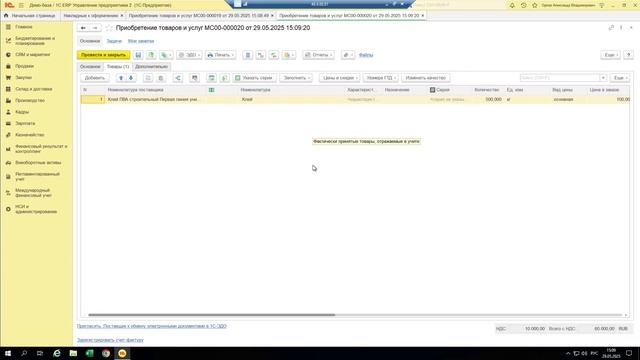Image resolution: width=640 pixels, height=360 pixels.
Task: Open the ЭДО dropdown menu
Action: [189, 55]
